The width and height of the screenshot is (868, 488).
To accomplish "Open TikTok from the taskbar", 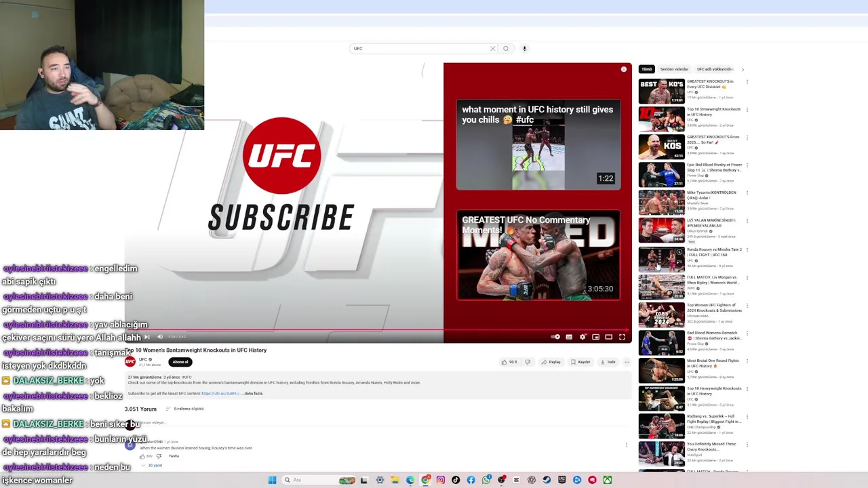I will click(456, 480).
